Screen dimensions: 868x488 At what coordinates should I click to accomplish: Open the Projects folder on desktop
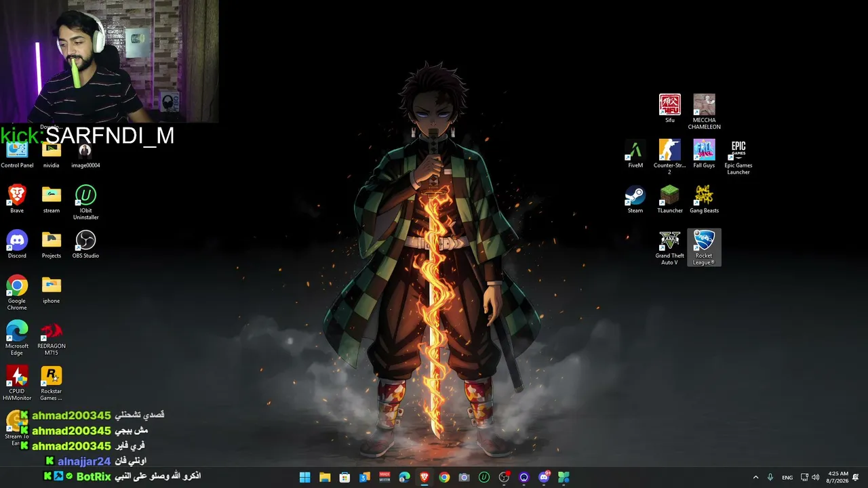pyautogui.click(x=52, y=245)
